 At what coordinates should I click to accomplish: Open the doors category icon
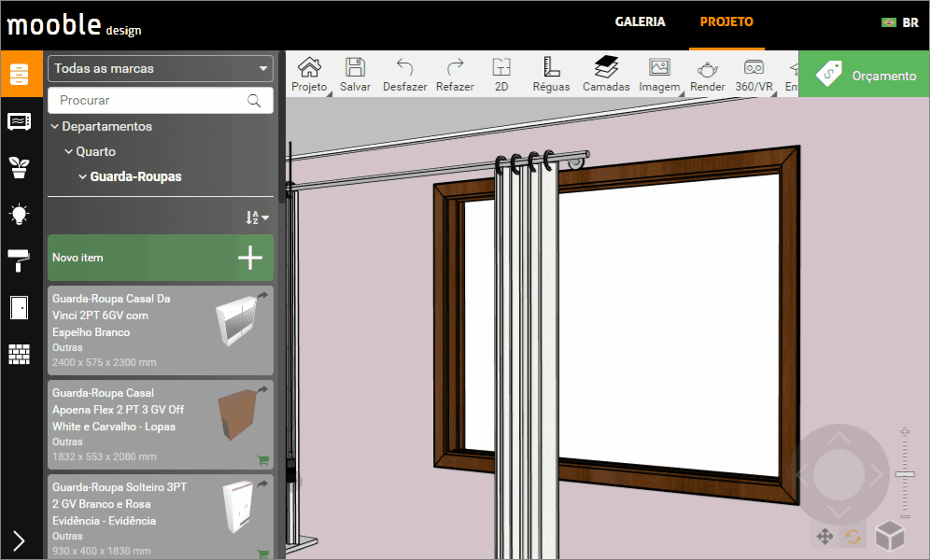(x=20, y=308)
